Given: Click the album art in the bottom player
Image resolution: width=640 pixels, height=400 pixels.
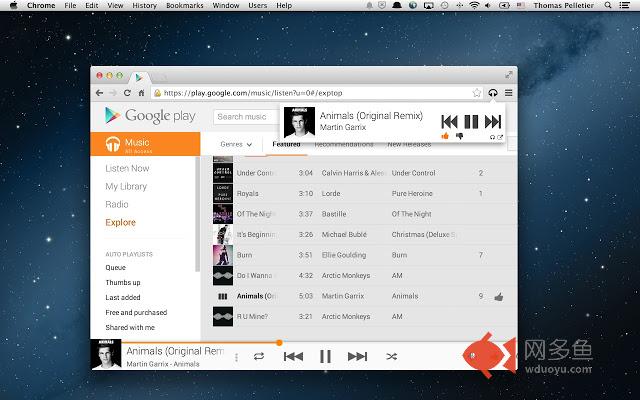Looking at the screenshot, I should coord(106,354).
